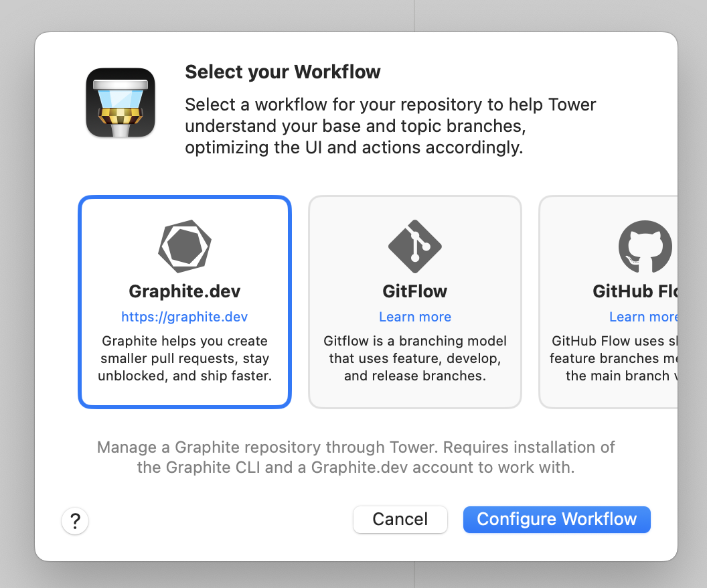Click the GitFlow branching model description text

pos(414,358)
